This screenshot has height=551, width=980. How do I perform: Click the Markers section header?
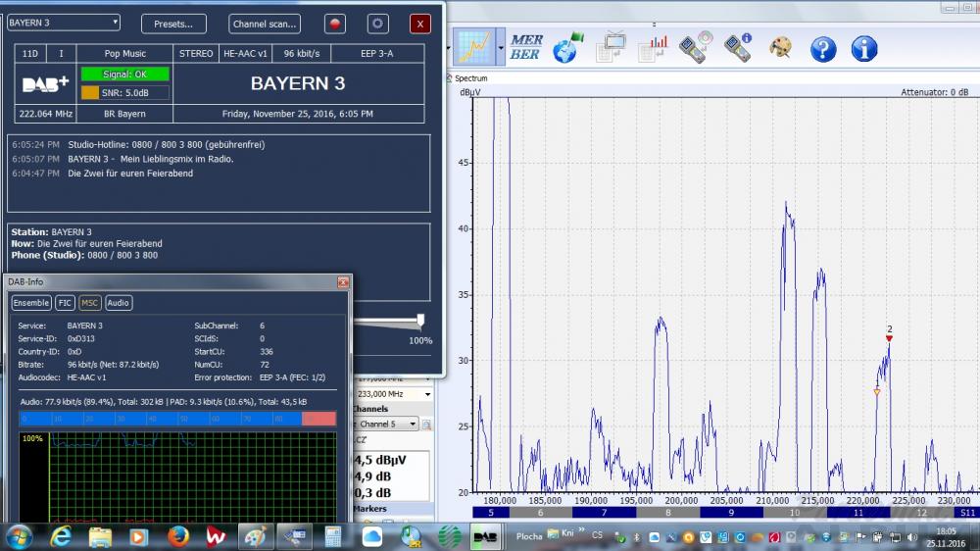click(370, 509)
